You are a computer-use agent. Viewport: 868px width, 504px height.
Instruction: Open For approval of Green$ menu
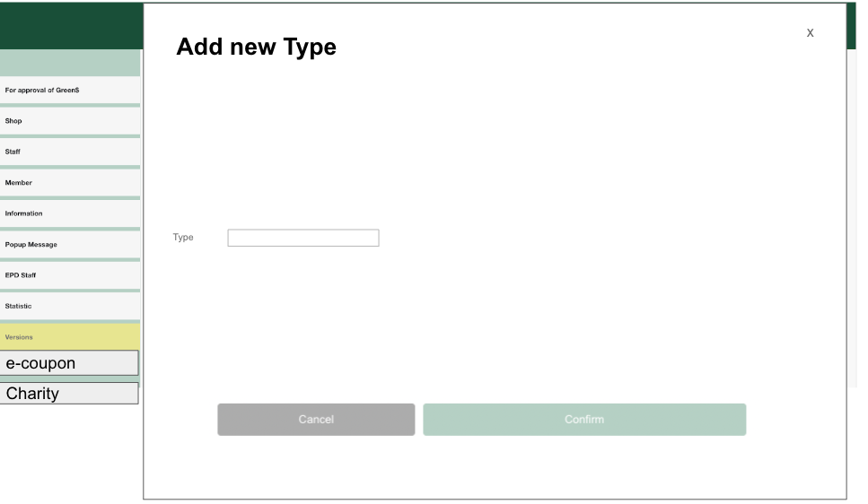click(69, 90)
